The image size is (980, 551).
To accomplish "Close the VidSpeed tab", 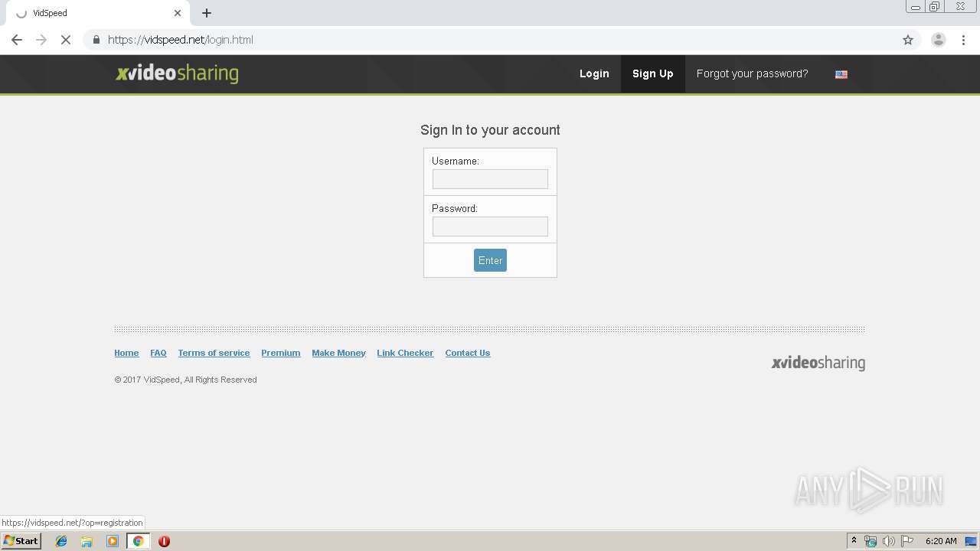I will point(178,13).
